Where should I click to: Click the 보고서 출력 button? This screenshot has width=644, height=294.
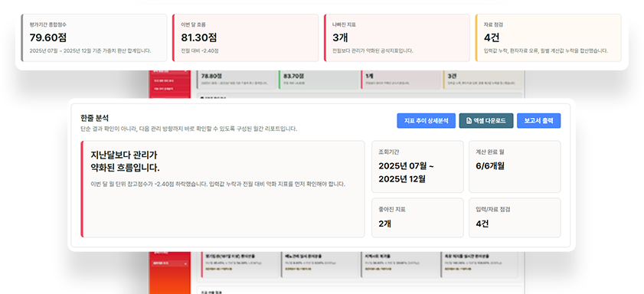[x=538, y=121]
